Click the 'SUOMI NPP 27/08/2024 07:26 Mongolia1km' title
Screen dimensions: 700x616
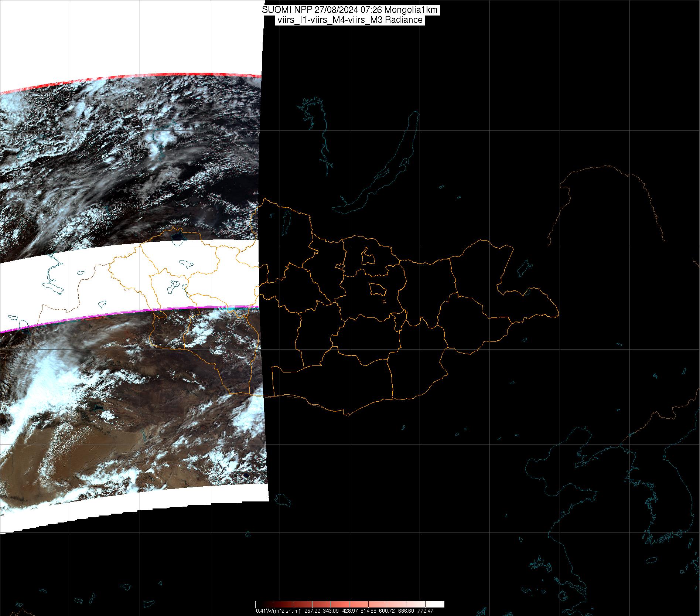point(350,10)
